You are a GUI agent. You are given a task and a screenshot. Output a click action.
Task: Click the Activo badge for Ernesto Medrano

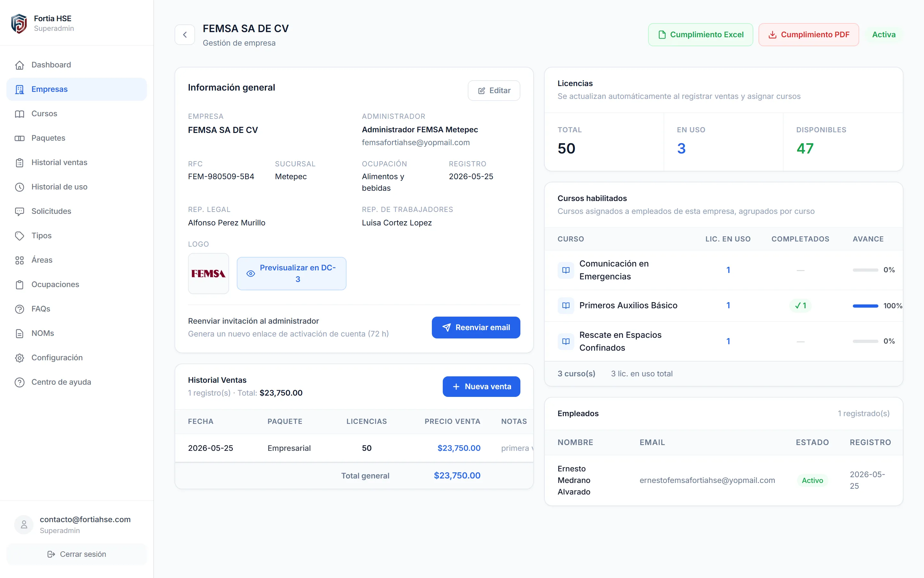click(x=812, y=480)
